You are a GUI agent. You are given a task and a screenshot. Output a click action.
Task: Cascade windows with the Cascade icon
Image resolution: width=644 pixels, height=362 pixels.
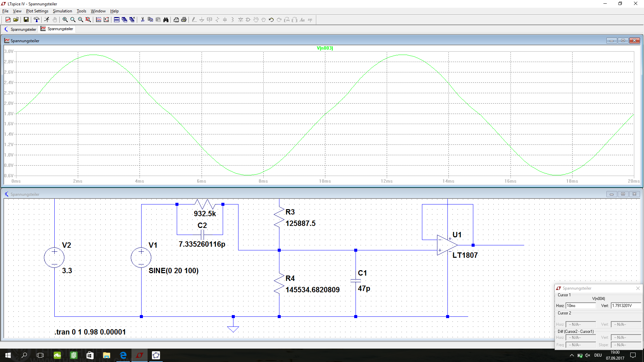point(124,20)
